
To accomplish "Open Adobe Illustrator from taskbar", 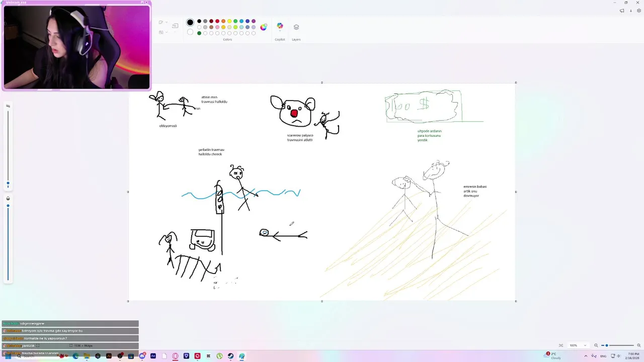I will (109, 356).
